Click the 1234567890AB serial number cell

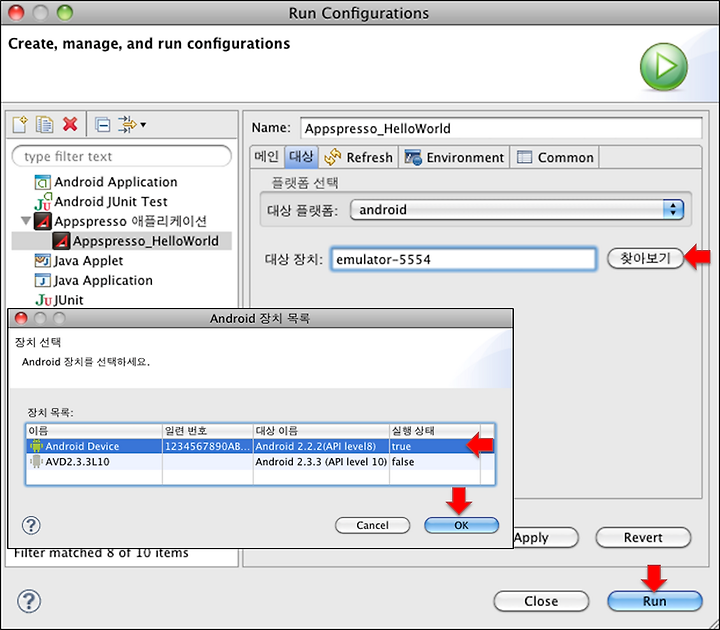(x=208, y=446)
